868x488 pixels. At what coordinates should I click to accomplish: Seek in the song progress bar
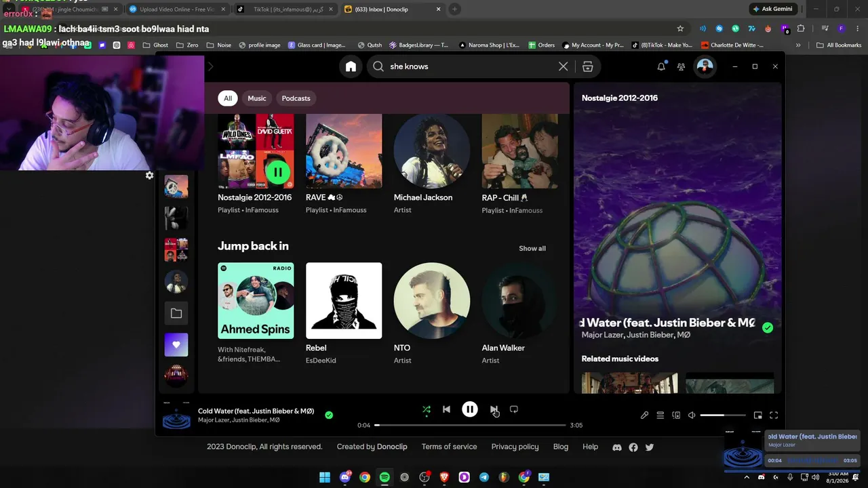[x=470, y=425]
